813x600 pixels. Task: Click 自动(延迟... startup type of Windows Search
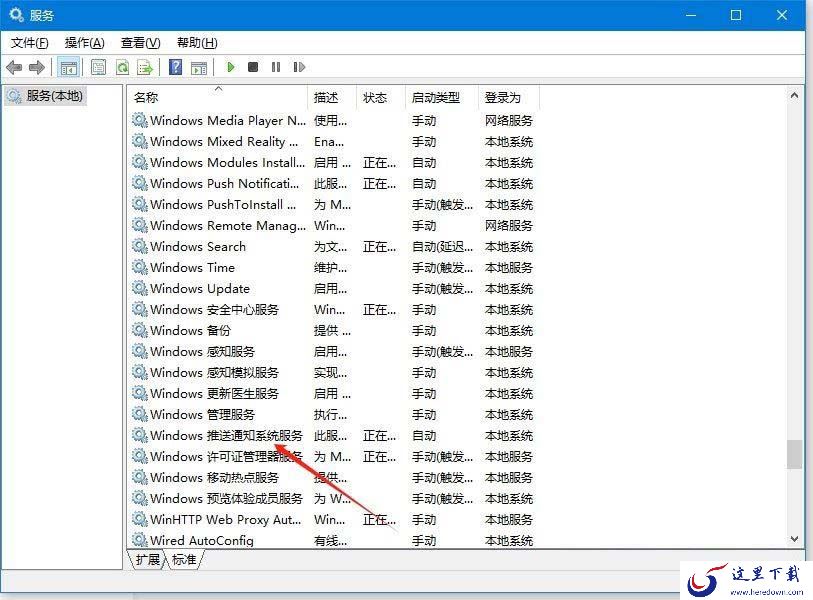(x=442, y=247)
